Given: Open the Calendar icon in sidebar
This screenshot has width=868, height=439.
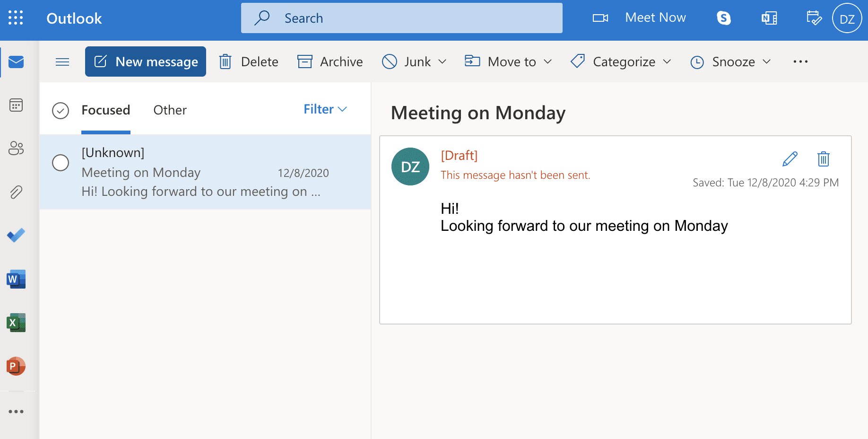Looking at the screenshot, I should 16,105.
